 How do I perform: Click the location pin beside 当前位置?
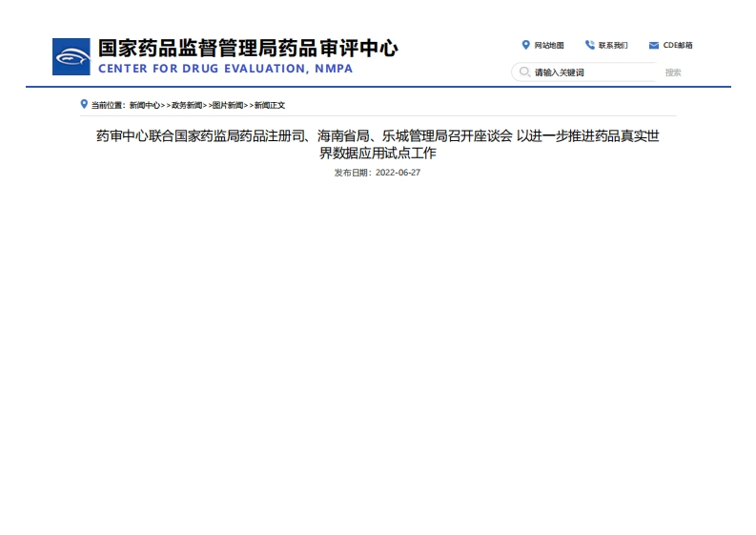(84, 104)
